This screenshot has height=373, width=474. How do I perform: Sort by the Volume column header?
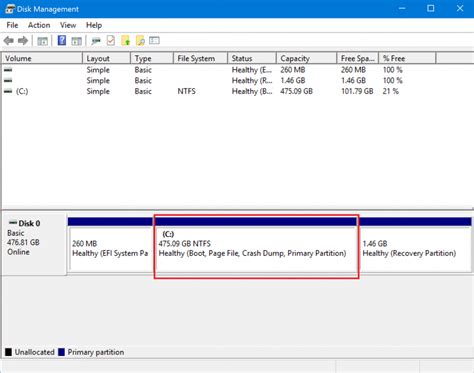pyautogui.click(x=42, y=58)
